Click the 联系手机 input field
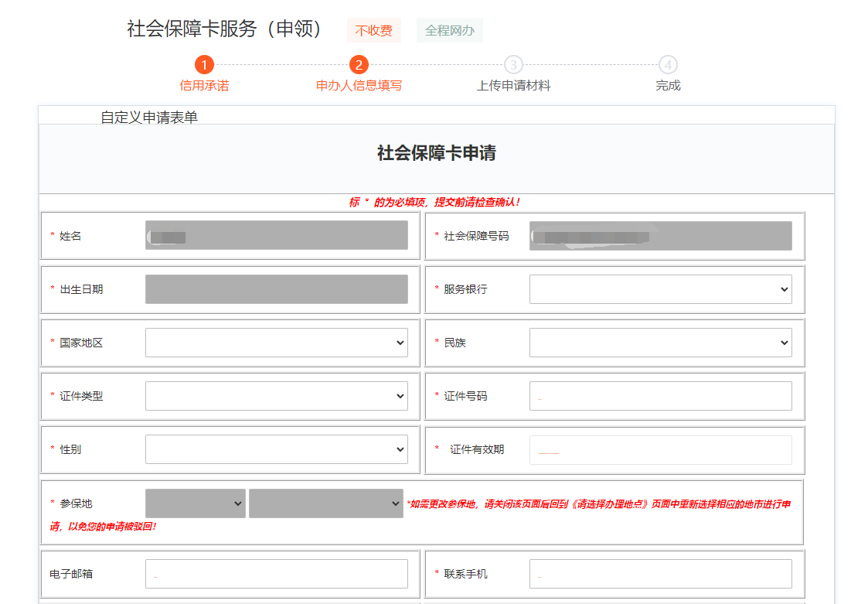The height and width of the screenshot is (604, 868). point(660,574)
